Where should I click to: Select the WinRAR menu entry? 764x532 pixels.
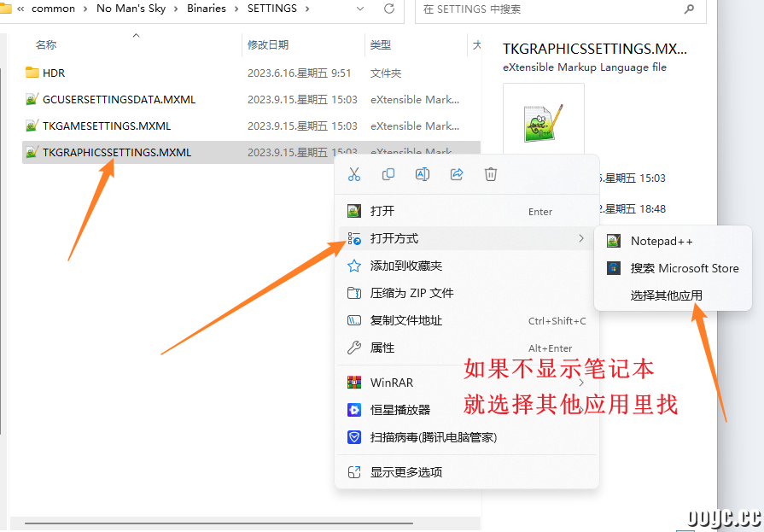pyautogui.click(x=467, y=383)
